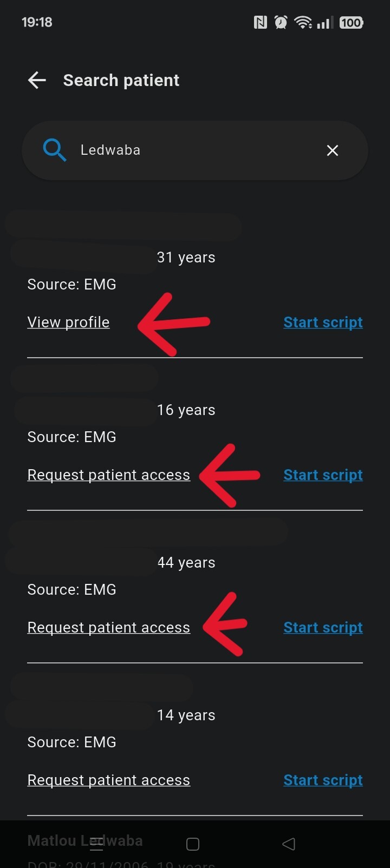Viewport: 390px width, 868px height.
Task: Tap the blue search magnifier icon
Action: pos(54,150)
